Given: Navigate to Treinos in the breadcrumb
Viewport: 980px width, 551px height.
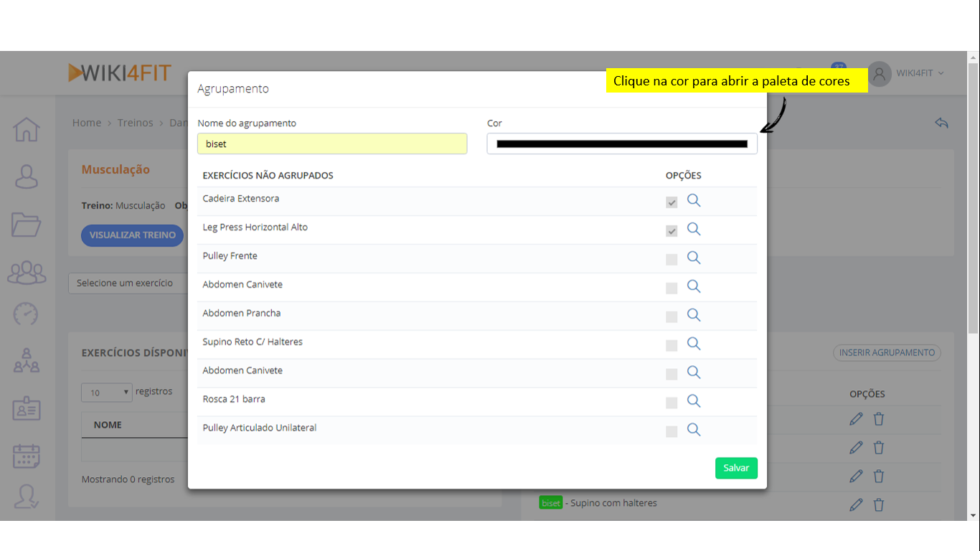Looking at the screenshot, I should (135, 123).
